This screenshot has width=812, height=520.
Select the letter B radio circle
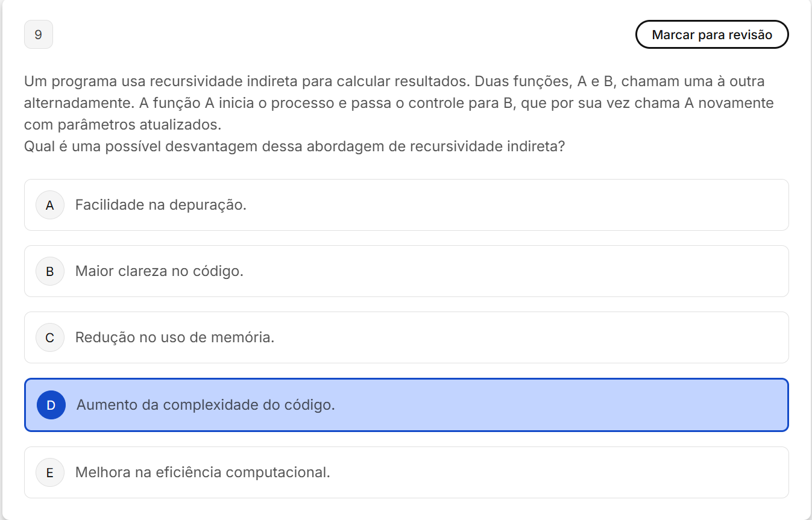[x=50, y=271]
